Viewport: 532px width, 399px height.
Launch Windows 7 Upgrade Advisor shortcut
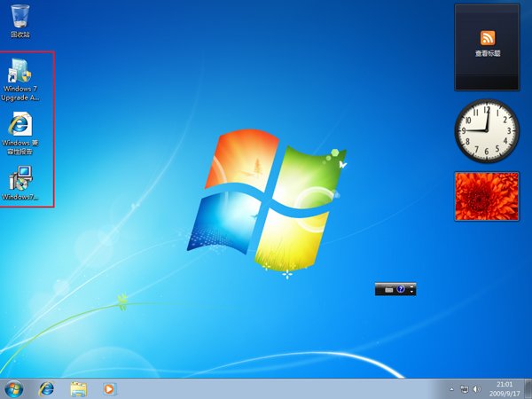20,80
